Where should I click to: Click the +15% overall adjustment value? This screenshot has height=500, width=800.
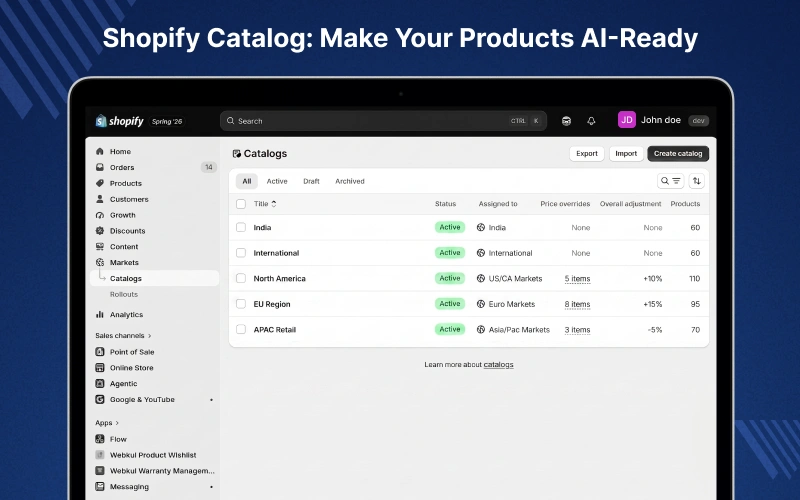(x=653, y=304)
